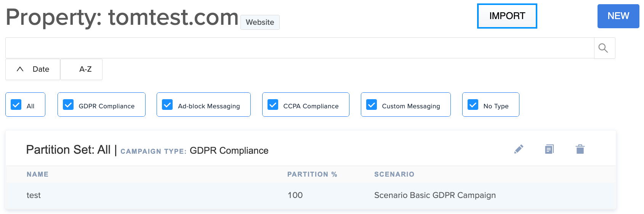Sort campaigns by Date

point(33,69)
